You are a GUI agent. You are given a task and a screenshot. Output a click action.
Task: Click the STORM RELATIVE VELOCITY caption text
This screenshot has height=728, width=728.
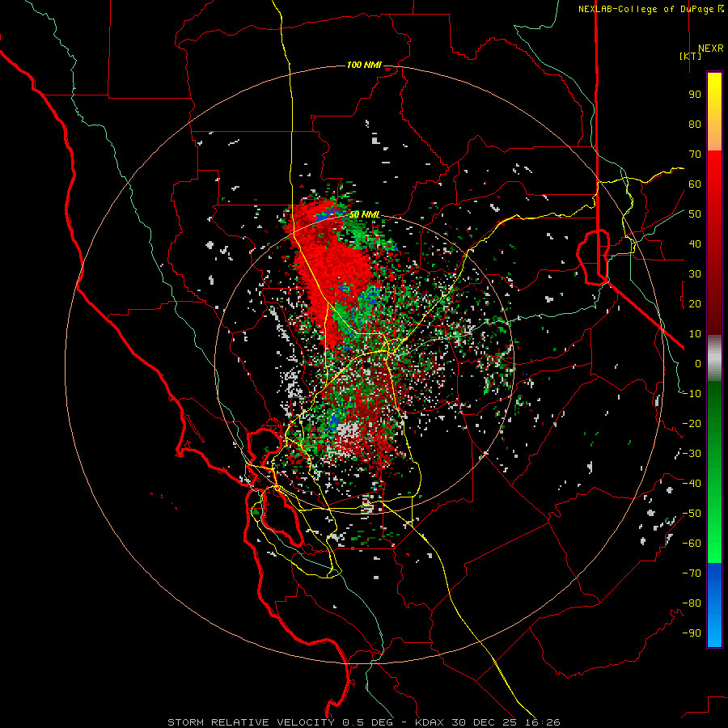click(251, 722)
